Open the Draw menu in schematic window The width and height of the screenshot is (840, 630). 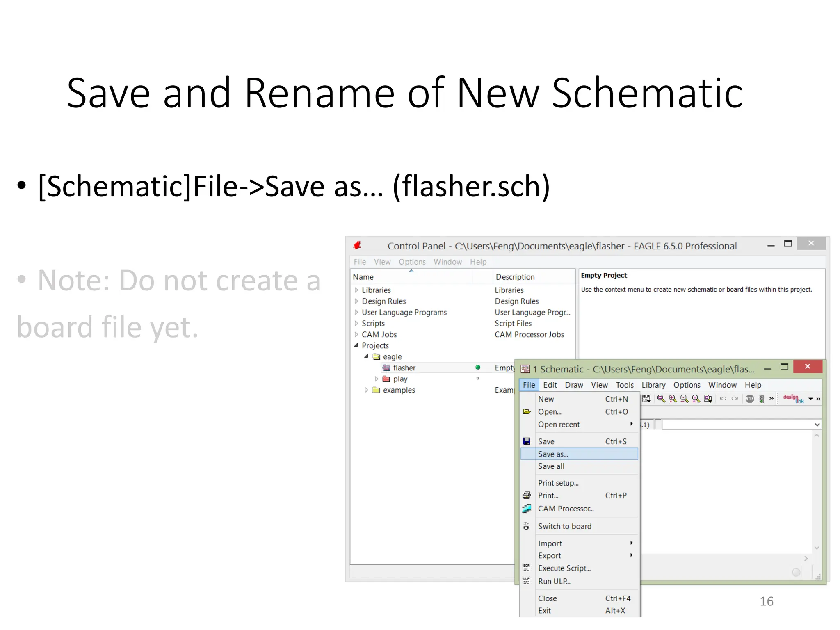point(574,385)
